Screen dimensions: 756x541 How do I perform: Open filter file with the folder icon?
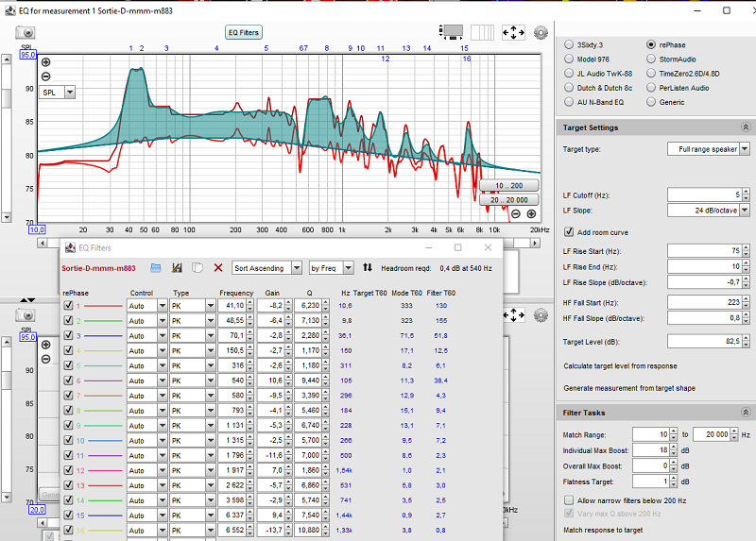tap(155, 268)
